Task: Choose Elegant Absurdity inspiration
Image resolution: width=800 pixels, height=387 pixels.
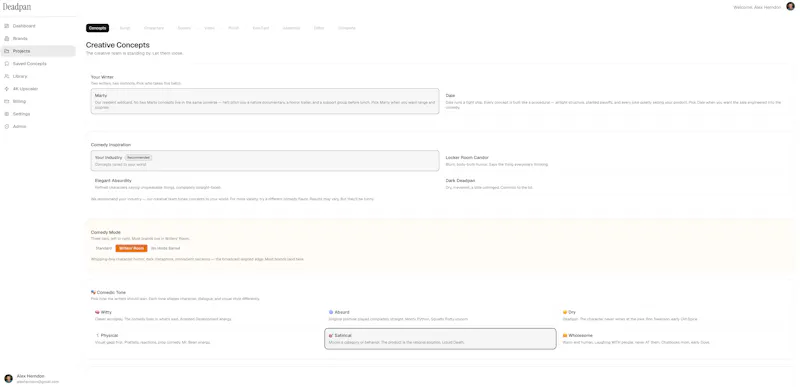Action: pyautogui.click(x=265, y=184)
